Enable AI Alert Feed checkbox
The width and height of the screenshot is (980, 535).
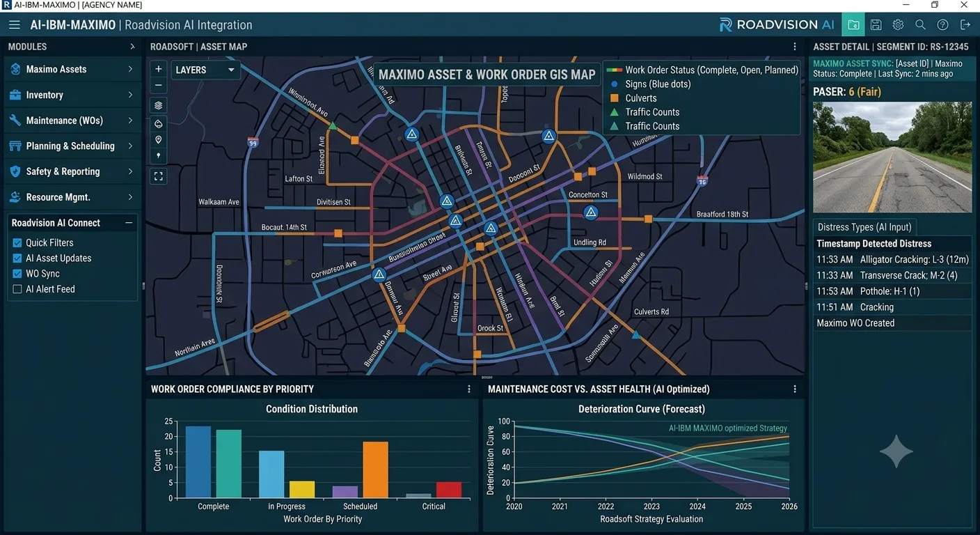coord(17,289)
